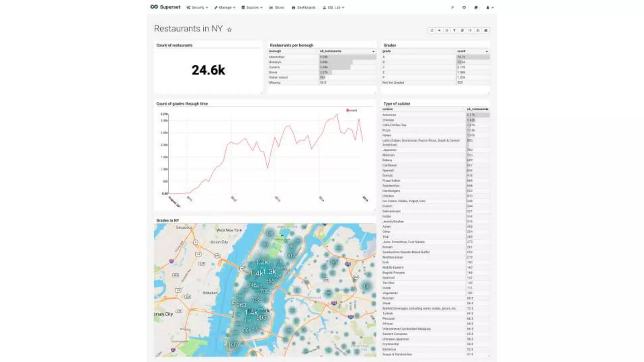Click the plus icon in dashboard toolbar

[x=439, y=30]
